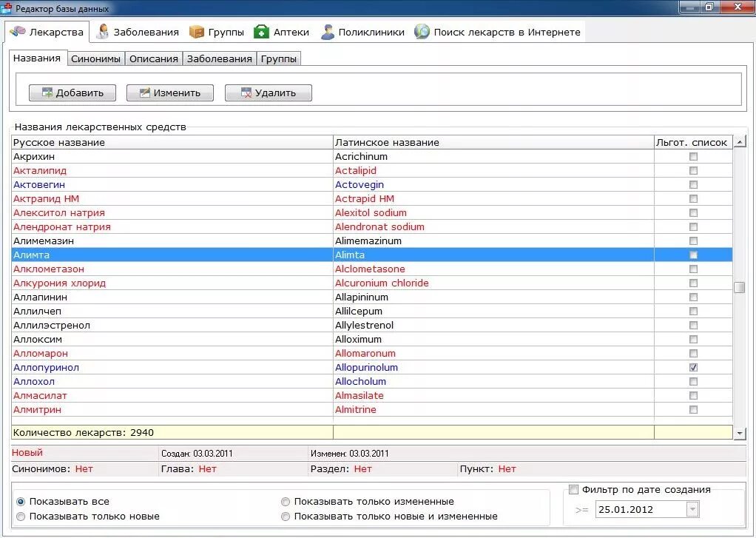
Task: Click the globe search icon for Internet search
Action: (x=422, y=32)
